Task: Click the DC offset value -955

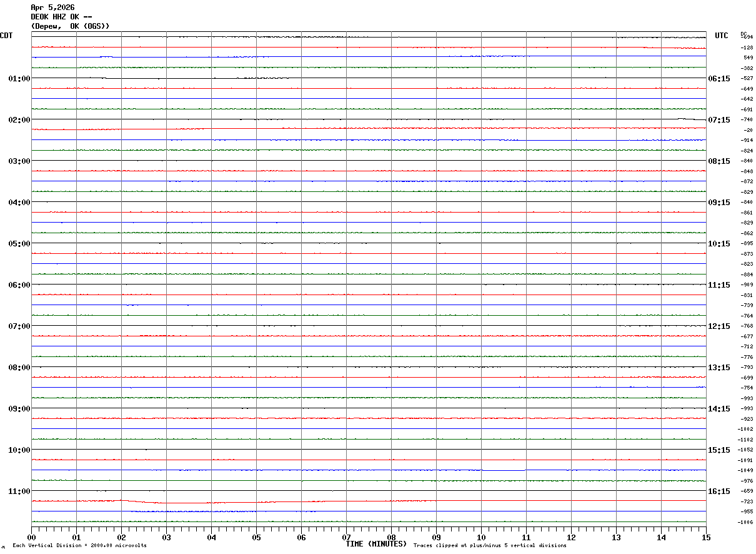Action: [x=747, y=512]
